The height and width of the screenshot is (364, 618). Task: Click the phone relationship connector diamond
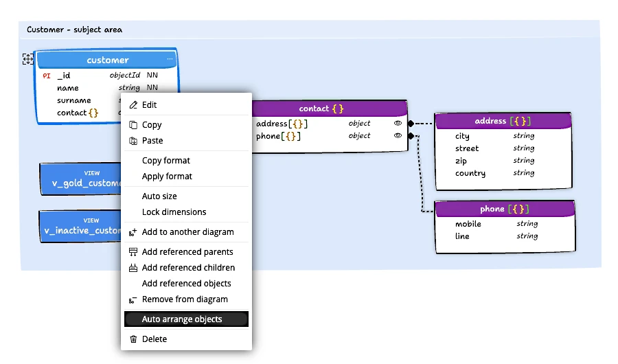[x=411, y=136]
